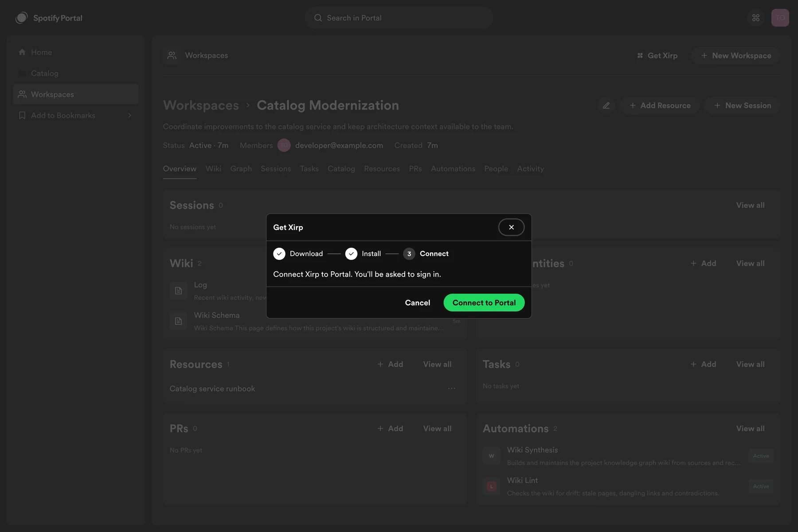This screenshot has width=798, height=532.
Task: Click the Log page document icon
Action: coord(179,291)
